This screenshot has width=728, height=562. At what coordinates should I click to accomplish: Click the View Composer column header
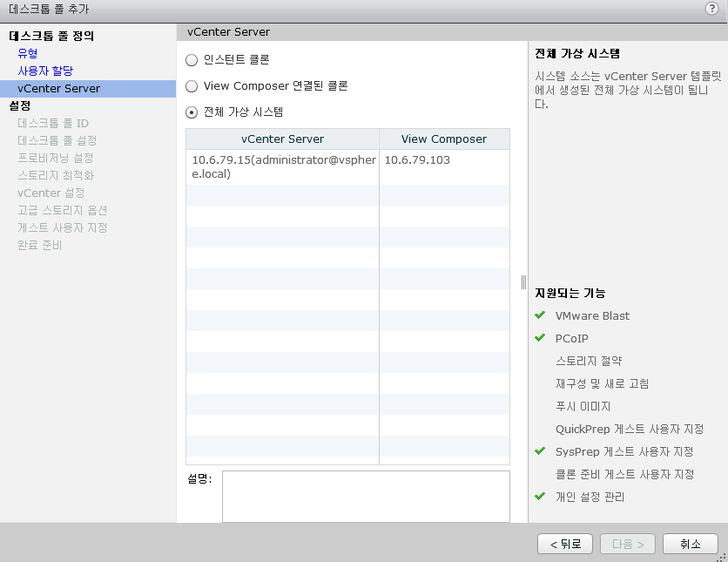click(x=444, y=139)
